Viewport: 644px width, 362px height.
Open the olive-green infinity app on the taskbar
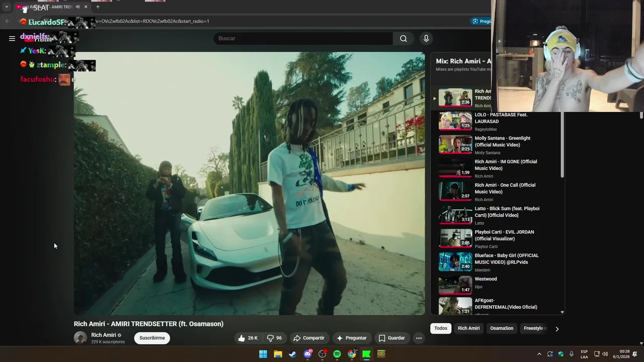click(381, 354)
